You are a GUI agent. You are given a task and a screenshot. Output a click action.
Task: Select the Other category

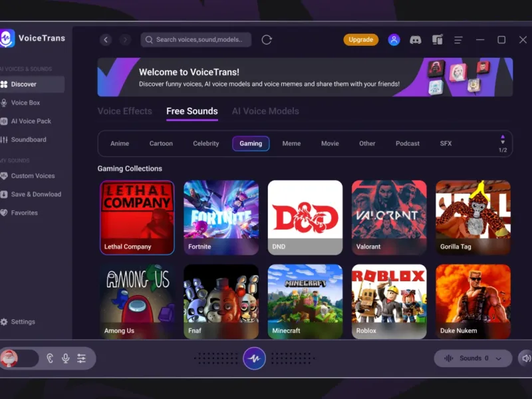(x=367, y=144)
